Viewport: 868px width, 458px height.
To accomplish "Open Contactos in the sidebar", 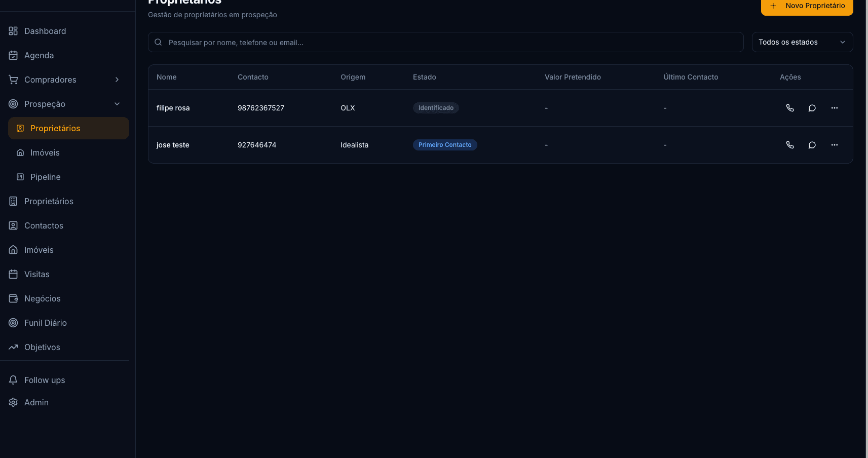I will (68, 225).
